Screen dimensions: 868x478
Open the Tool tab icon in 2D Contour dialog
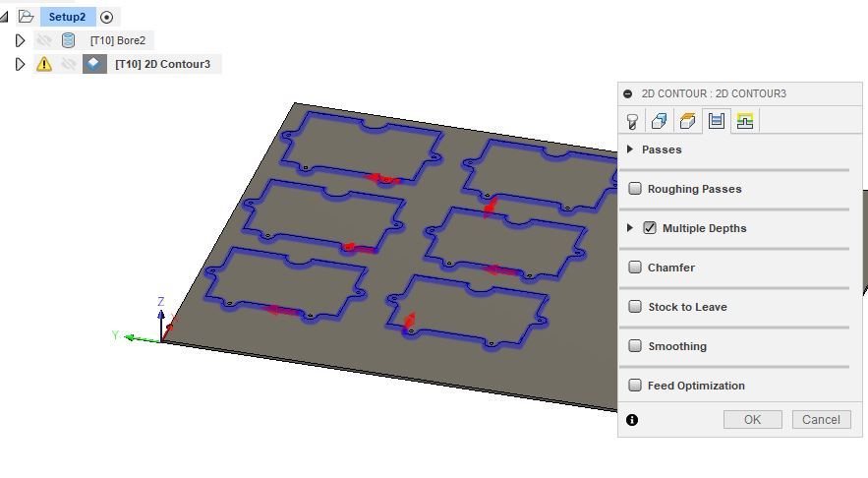(x=632, y=121)
